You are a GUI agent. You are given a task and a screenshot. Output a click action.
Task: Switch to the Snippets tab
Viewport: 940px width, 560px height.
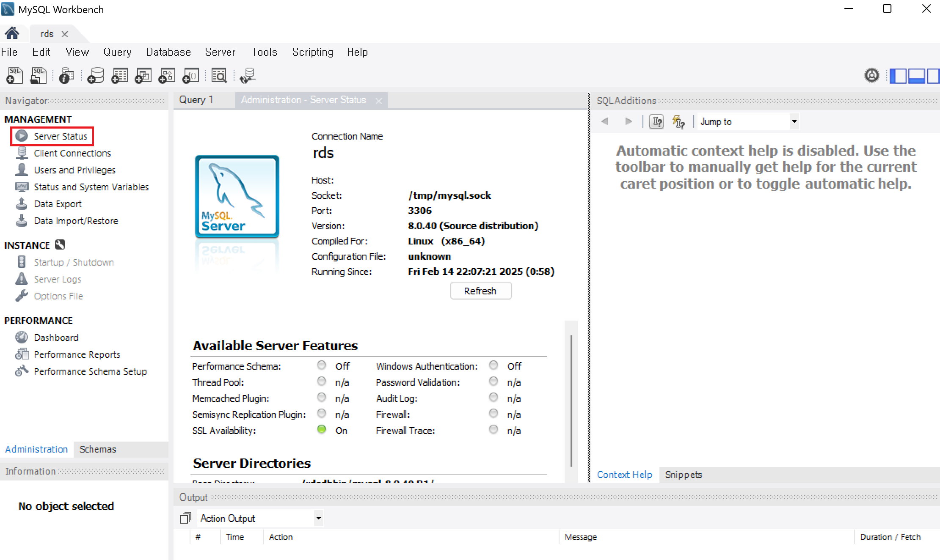click(x=683, y=475)
